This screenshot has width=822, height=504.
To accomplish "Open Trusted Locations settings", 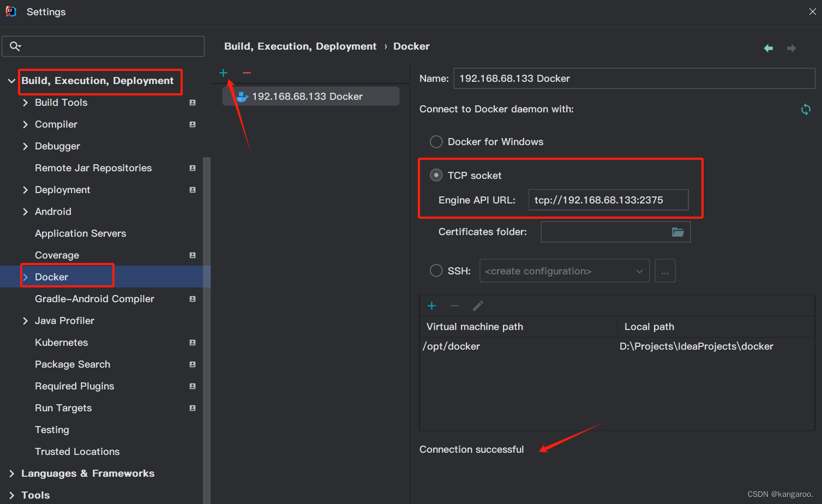I will point(77,452).
